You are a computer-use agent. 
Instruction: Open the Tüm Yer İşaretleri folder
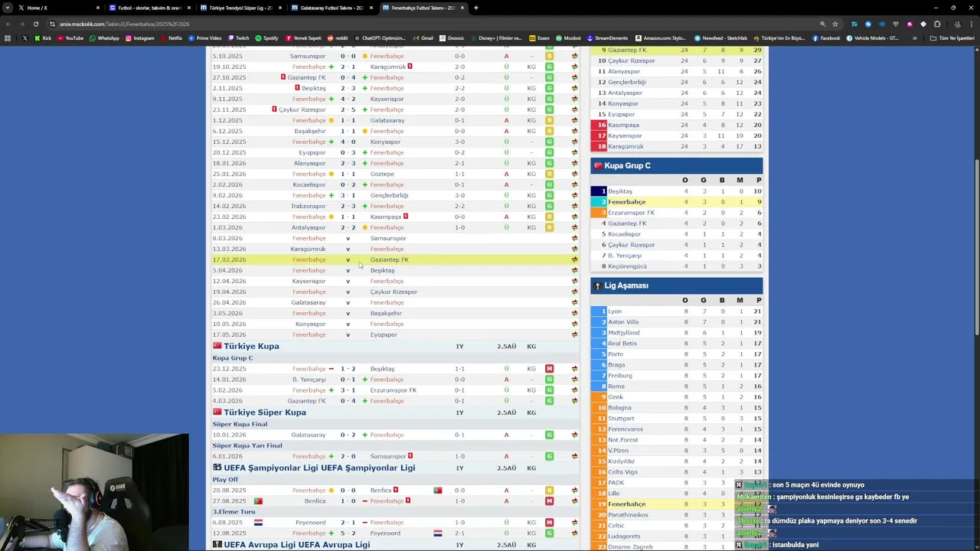coord(952,38)
